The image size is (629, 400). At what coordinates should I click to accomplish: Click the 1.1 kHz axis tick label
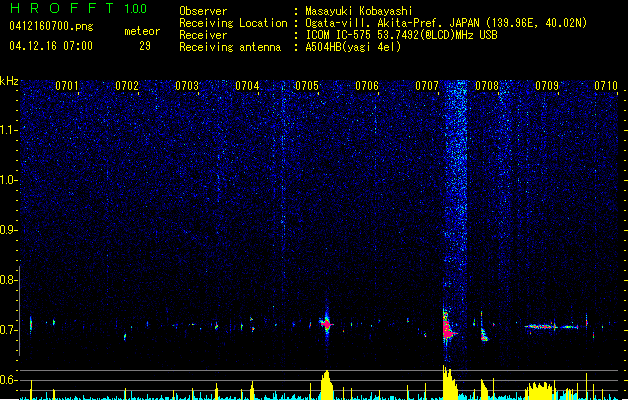coord(8,130)
